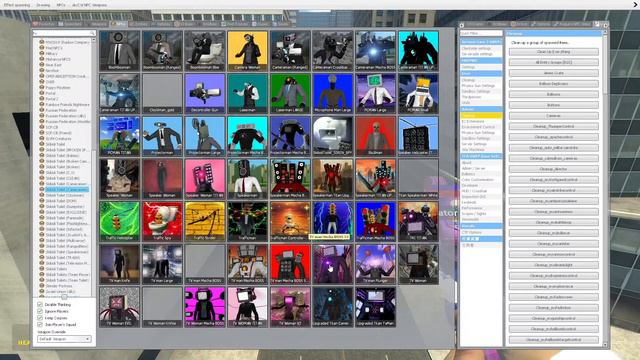Spawn the TV man Knife NPC
The width and height of the screenshot is (640, 360).
(119, 264)
